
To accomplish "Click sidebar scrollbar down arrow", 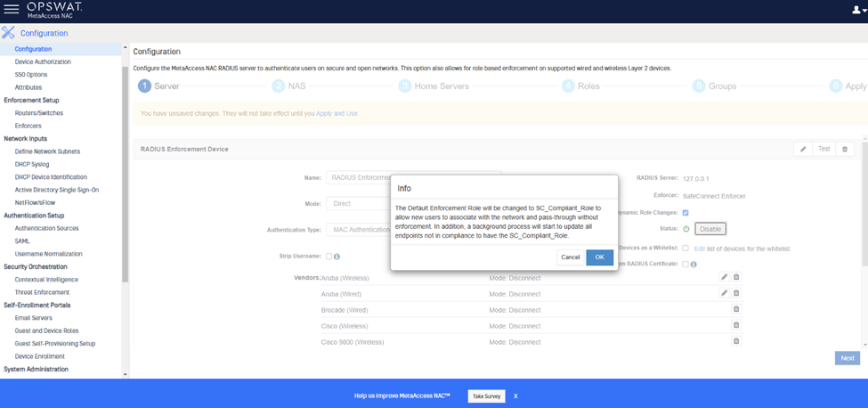I will 126,374.
